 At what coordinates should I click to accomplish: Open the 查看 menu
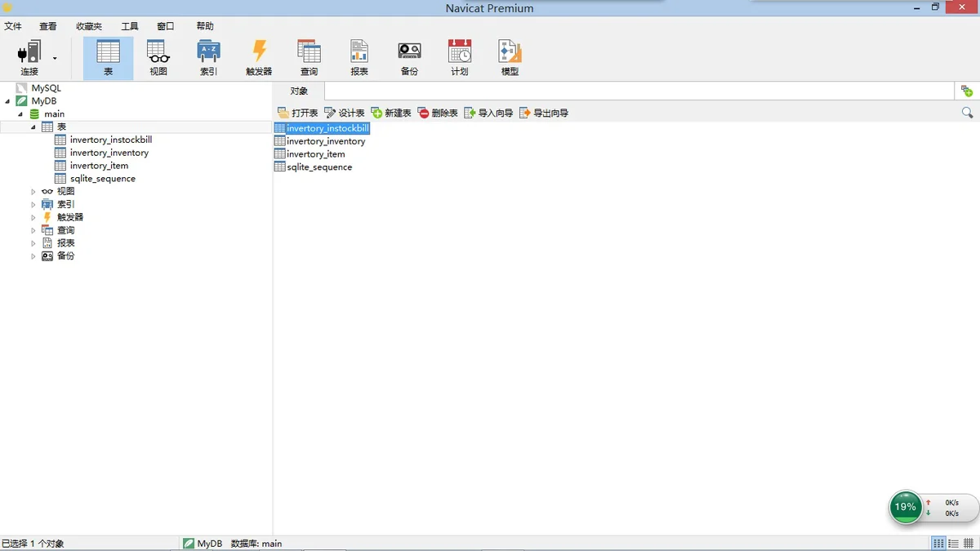pyautogui.click(x=48, y=26)
